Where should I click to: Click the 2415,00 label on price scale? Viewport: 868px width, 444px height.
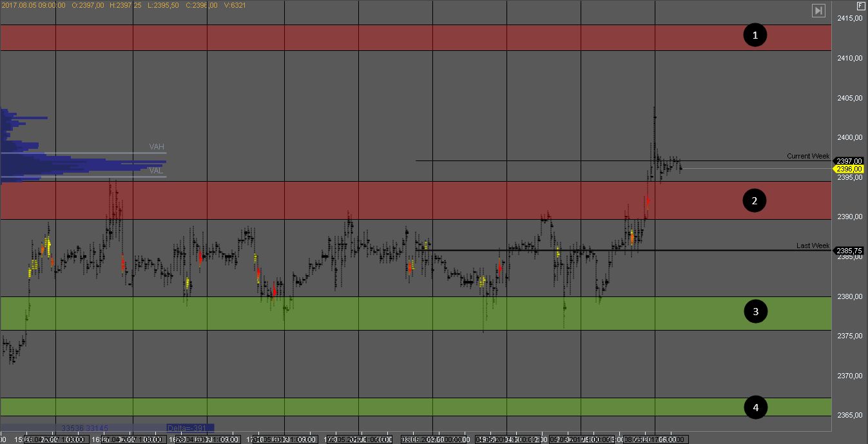pyautogui.click(x=849, y=19)
